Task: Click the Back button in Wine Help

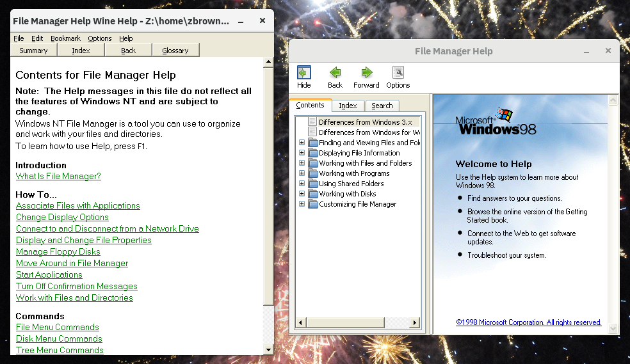Action: (129, 51)
